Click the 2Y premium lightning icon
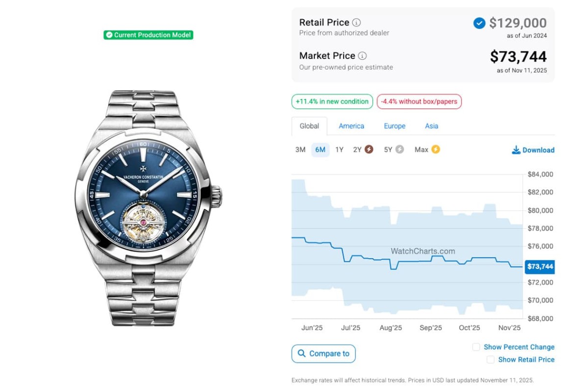This screenshot has width=588, height=389. 369,150
